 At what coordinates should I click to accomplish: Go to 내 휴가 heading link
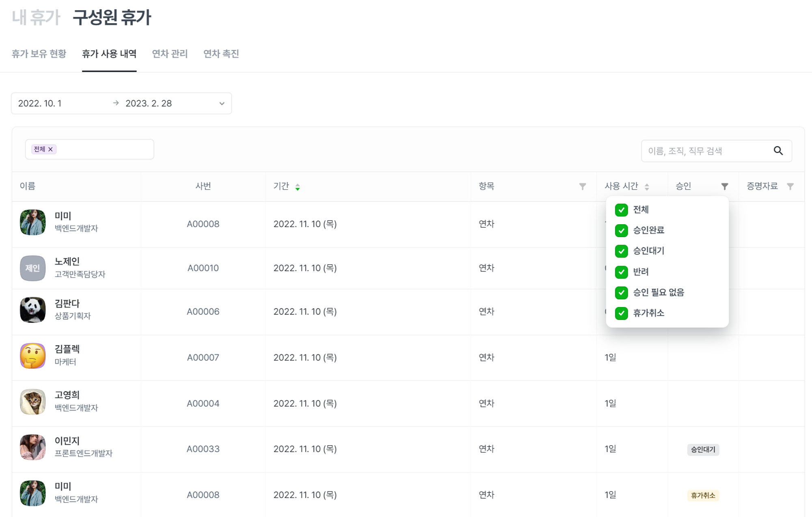(36, 17)
